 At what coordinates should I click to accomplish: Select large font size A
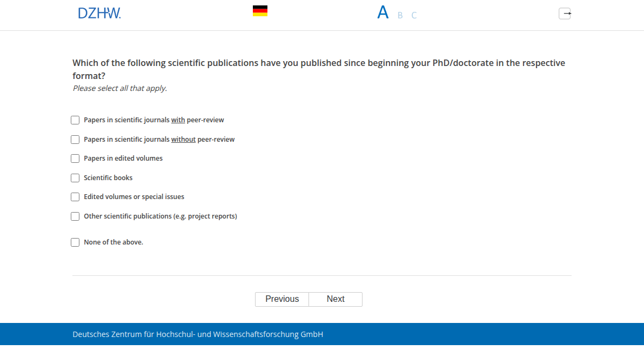[x=383, y=13]
